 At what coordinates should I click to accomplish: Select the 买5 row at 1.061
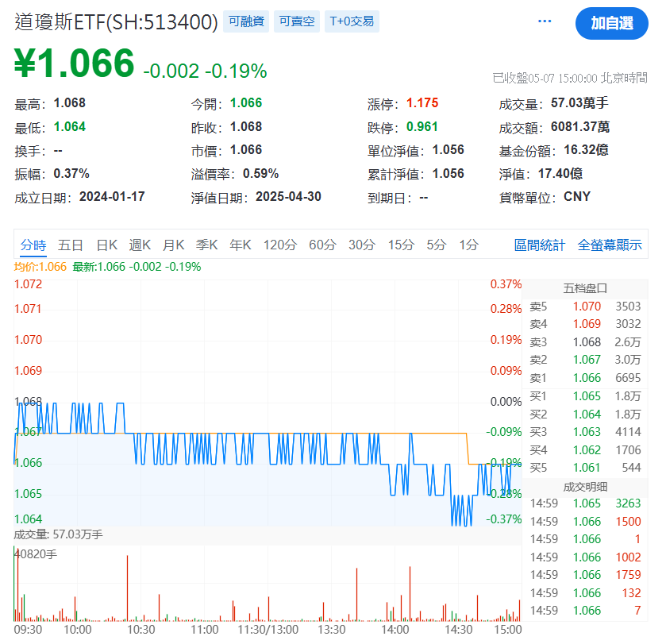click(585, 467)
